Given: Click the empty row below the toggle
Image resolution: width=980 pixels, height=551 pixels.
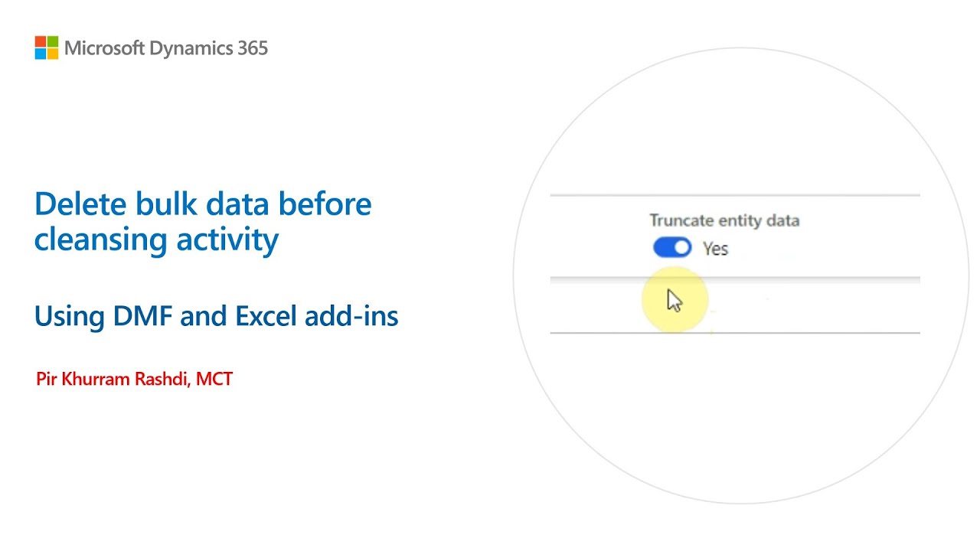Looking at the screenshot, I should pyautogui.click(x=734, y=305).
